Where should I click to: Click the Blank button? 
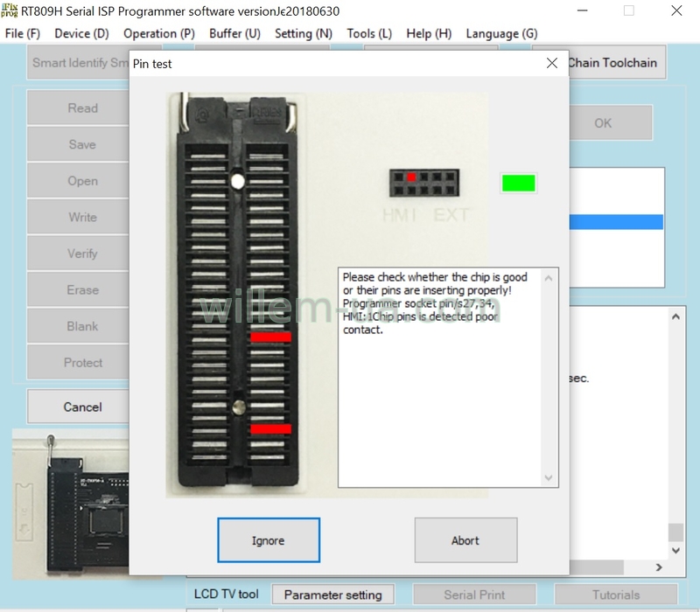78,326
